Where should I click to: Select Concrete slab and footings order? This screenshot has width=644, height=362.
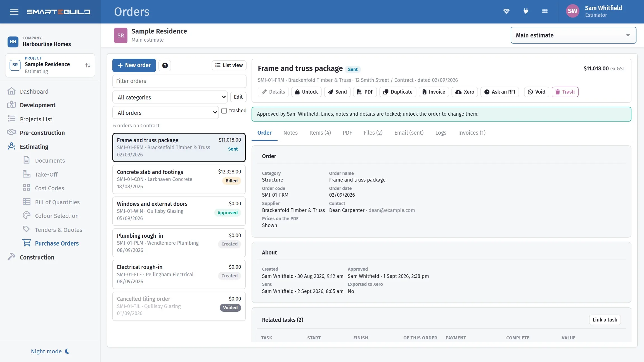point(179,179)
